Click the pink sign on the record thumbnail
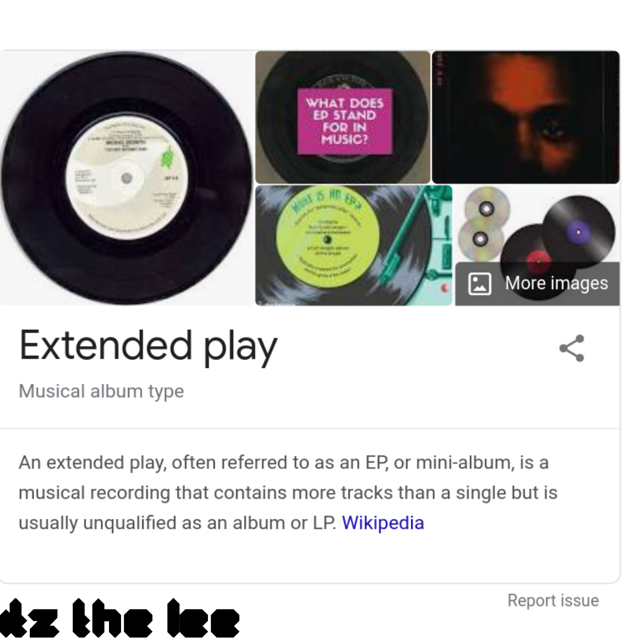 click(x=345, y=121)
